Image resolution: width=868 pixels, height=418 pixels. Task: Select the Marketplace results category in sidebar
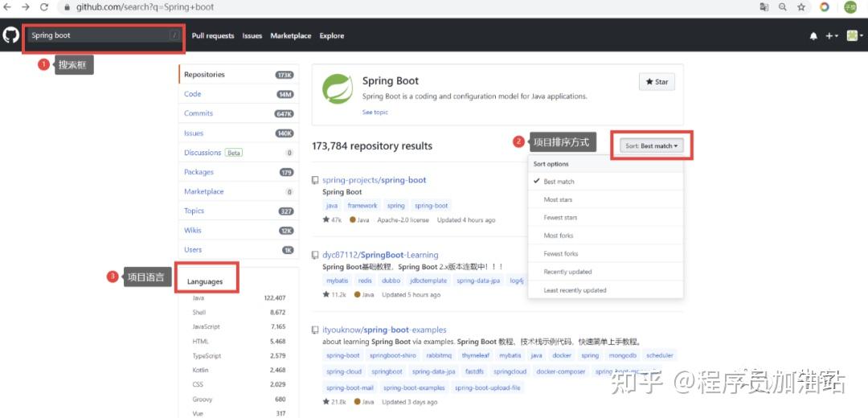[x=239, y=191]
